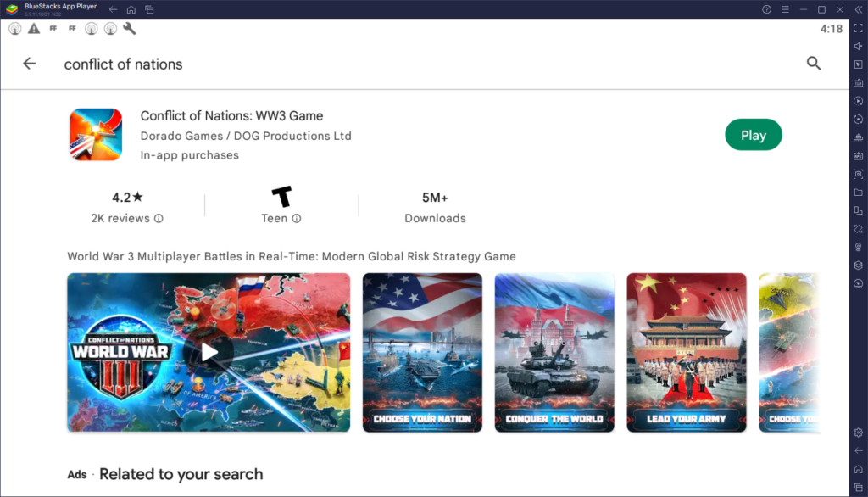Open the Macro recorder sidebar icon
Screen dimensions: 868x497
[x=859, y=101]
